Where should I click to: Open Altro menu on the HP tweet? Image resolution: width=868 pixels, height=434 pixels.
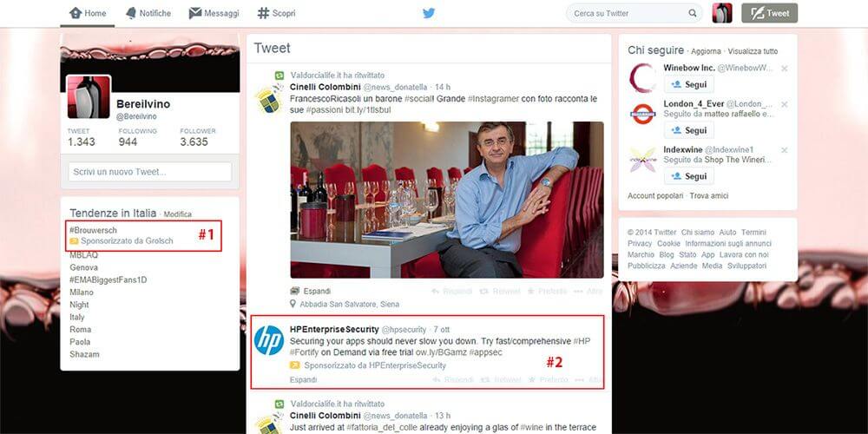click(589, 380)
